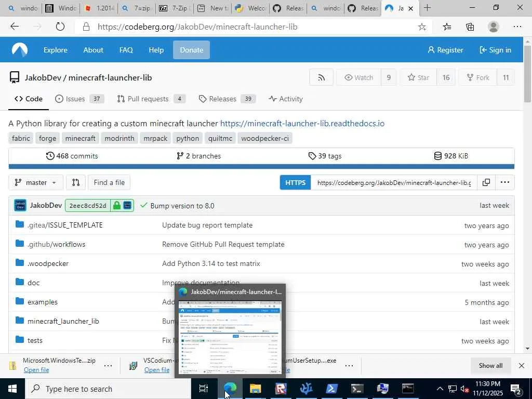This screenshot has height=399, width=532.
Task: Open the Bump version to 8.0 commit
Action: coord(182,206)
